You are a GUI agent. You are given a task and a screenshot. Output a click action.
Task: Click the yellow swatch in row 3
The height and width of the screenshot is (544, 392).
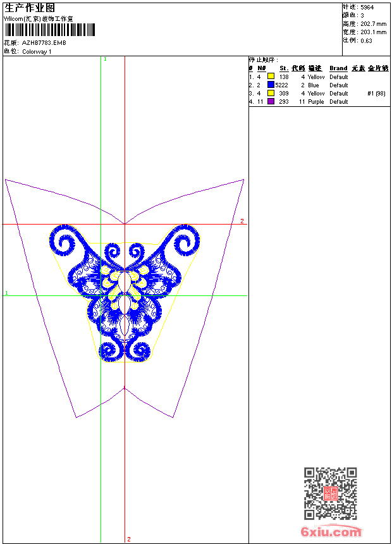tap(271, 93)
